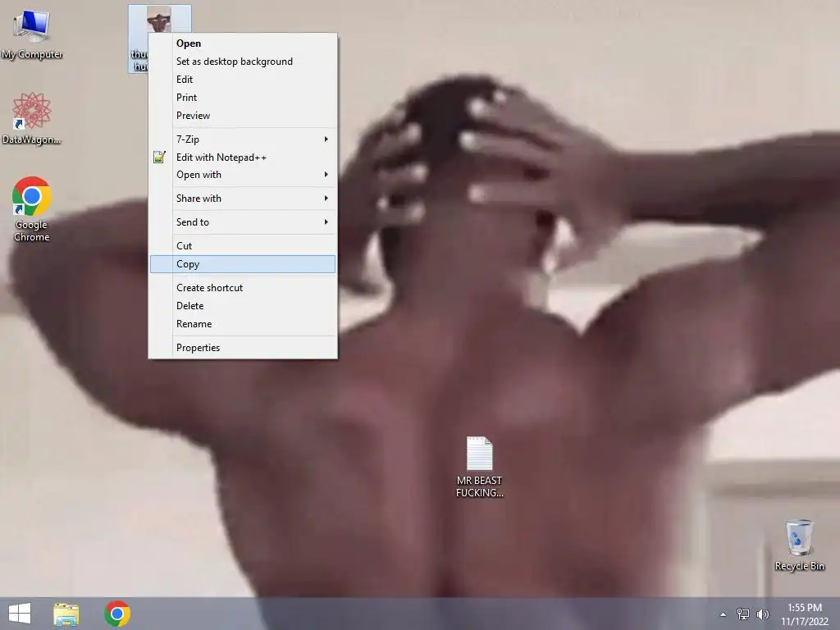Choose Copy in context menu
The width and height of the screenshot is (840, 630).
click(x=243, y=264)
